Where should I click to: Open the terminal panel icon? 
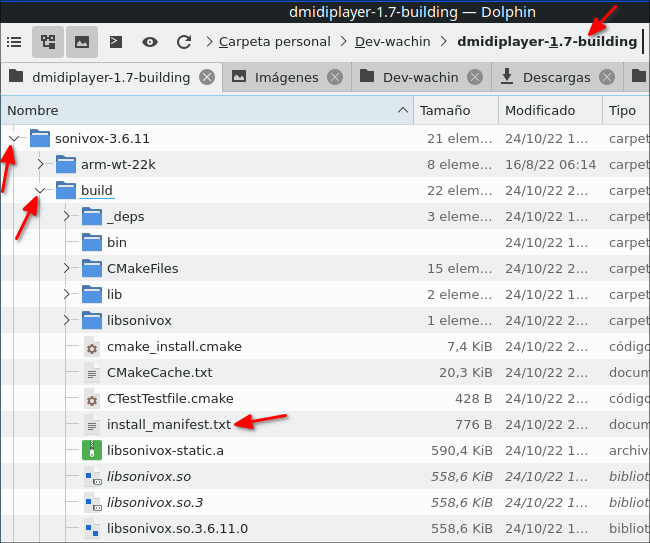(x=116, y=42)
